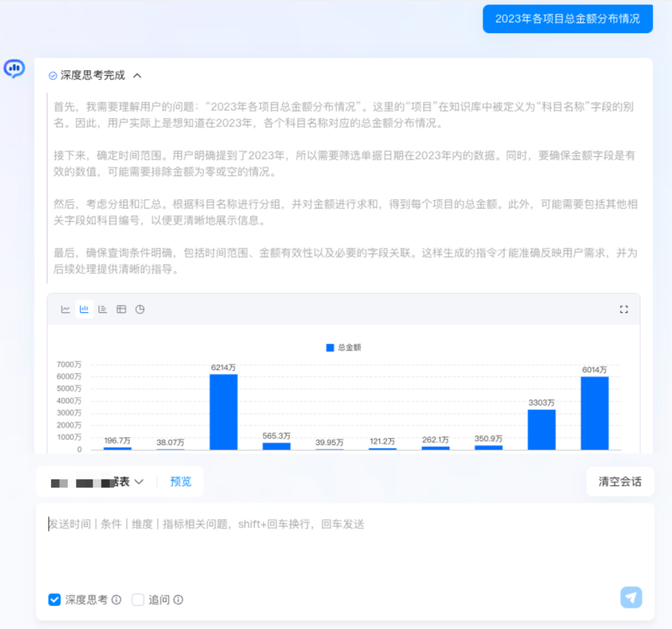Click the 6014万 bar in chart
Viewport: 672px width, 629px height.
tap(594, 414)
